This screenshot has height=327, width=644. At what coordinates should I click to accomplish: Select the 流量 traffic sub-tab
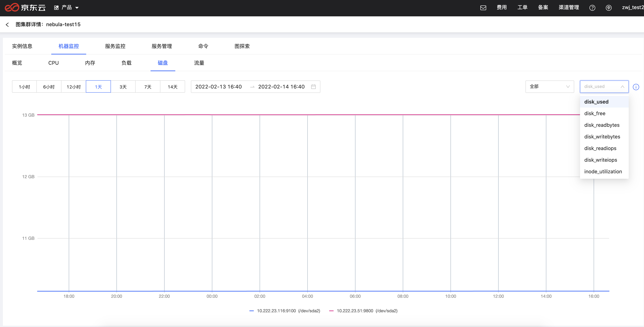pyautogui.click(x=199, y=63)
